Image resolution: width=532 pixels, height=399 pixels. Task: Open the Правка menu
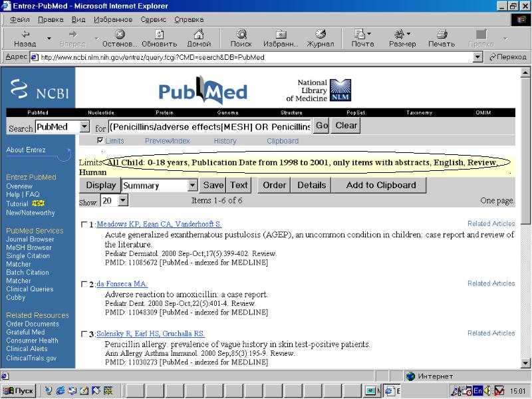click(x=51, y=20)
